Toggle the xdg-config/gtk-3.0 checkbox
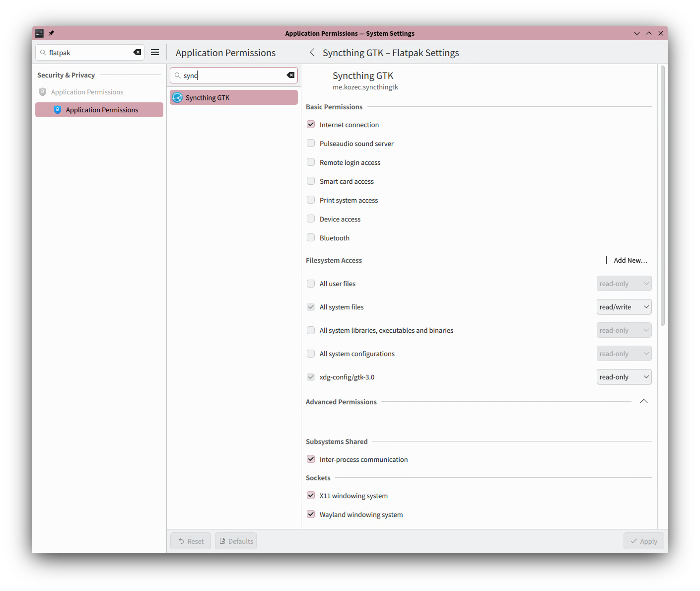This screenshot has width=700, height=591. [x=311, y=377]
